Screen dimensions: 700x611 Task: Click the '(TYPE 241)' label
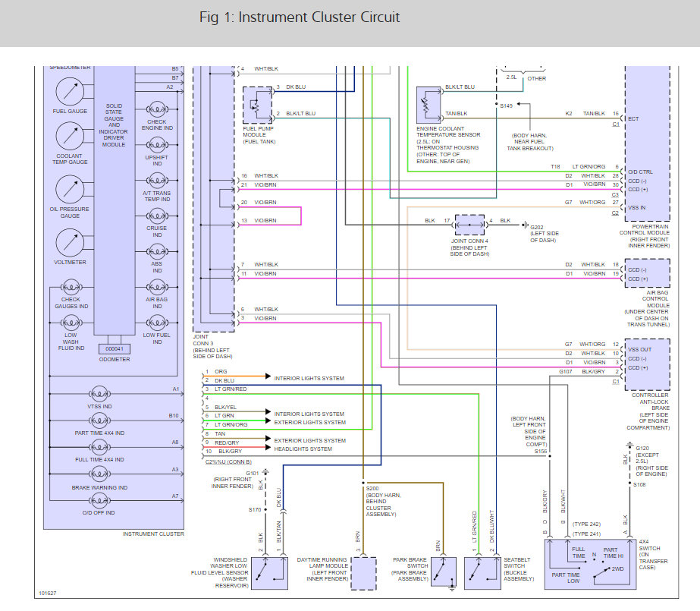point(586,534)
